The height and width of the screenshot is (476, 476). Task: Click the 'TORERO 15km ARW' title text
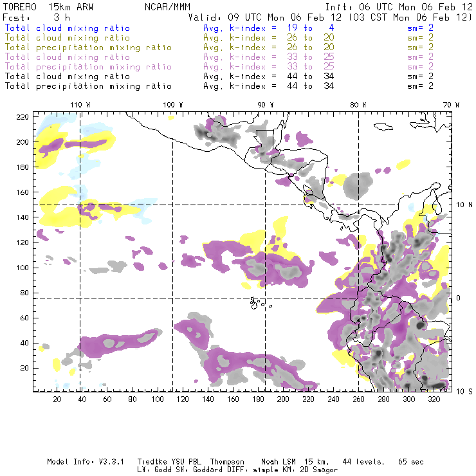pyautogui.click(x=48, y=7)
